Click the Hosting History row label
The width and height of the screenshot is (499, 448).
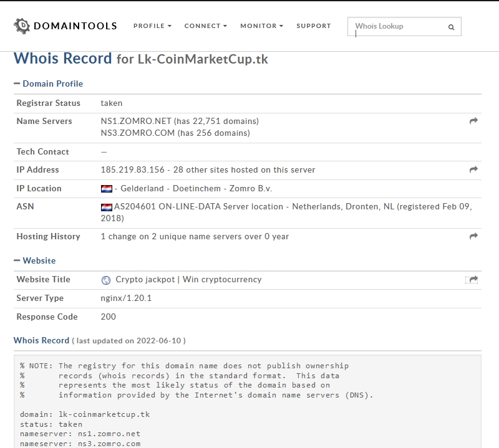click(49, 237)
